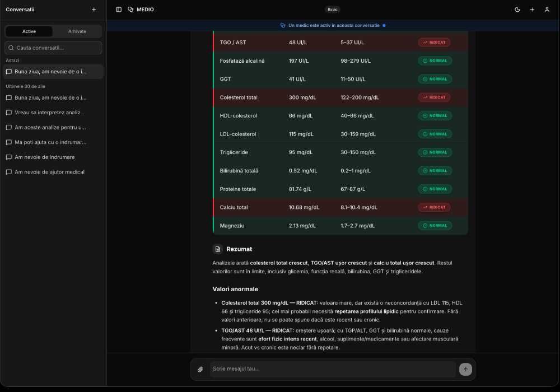Open today's conversation 'Buna ziua, am nevoie de o i...'

click(53, 72)
